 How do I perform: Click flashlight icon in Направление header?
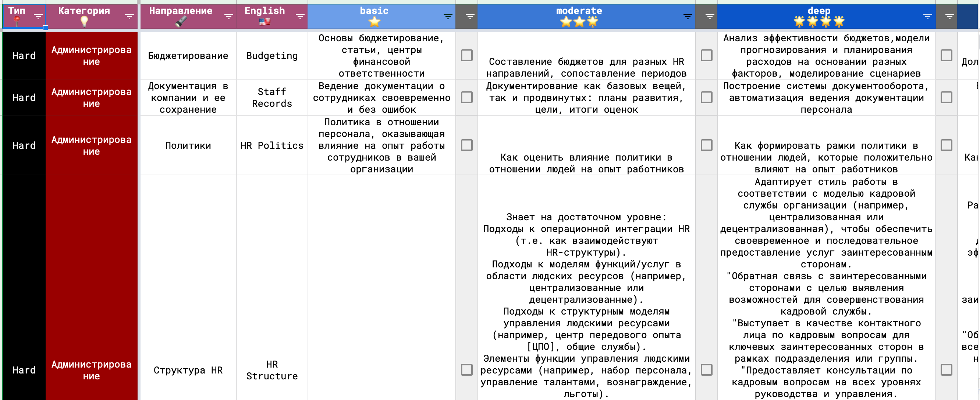(x=181, y=22)
